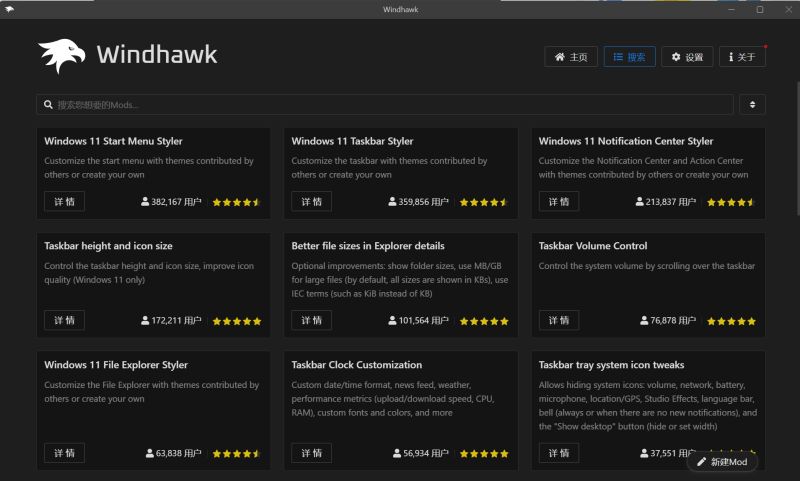Click the 63,838 用户 user count
Viewport: 800px width, 481px height.
pos(173,453)
